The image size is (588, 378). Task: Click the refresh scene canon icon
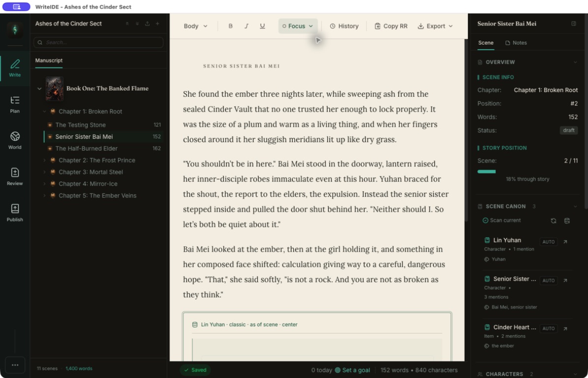tap(554, 221)
